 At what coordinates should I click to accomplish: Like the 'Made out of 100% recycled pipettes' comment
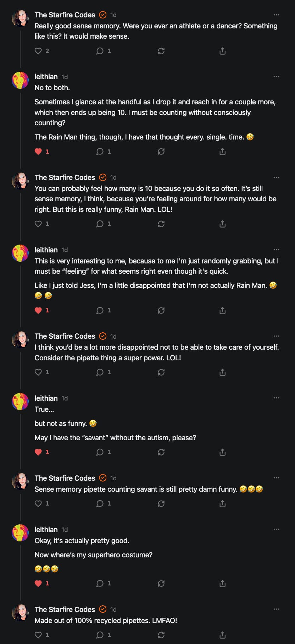[x=38, y=635]
